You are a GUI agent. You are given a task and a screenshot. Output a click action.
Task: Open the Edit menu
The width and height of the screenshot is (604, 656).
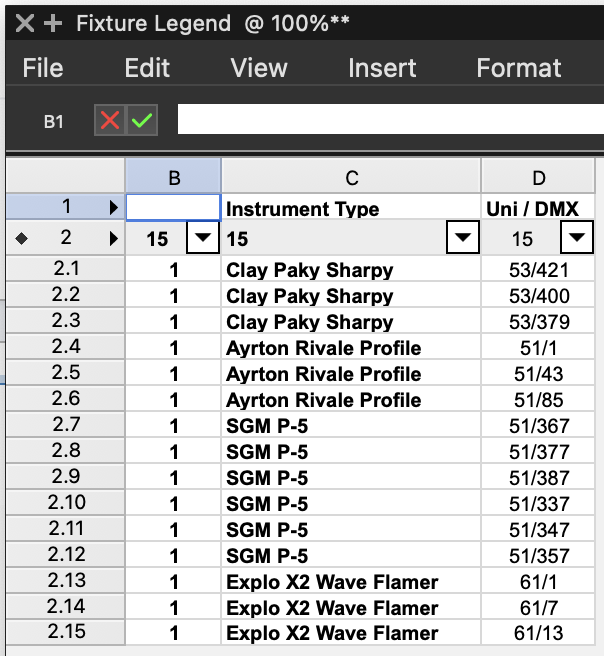tap(147, 68)
